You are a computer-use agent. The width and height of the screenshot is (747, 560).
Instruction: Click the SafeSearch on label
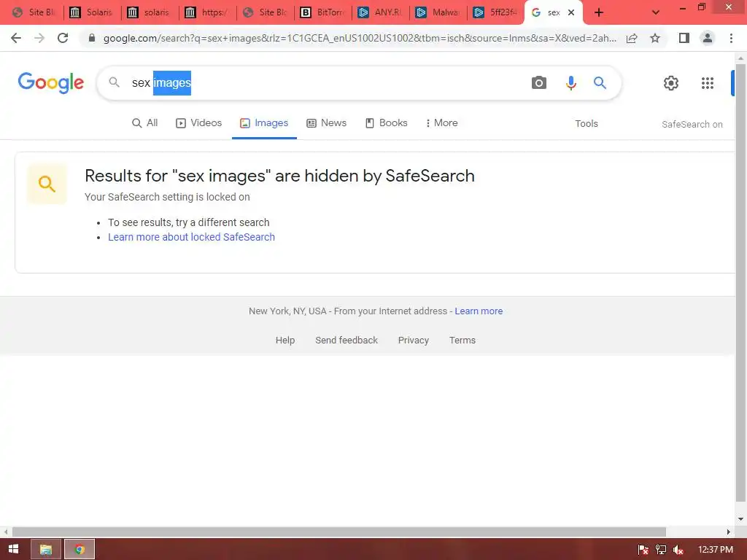coord(692,124)
